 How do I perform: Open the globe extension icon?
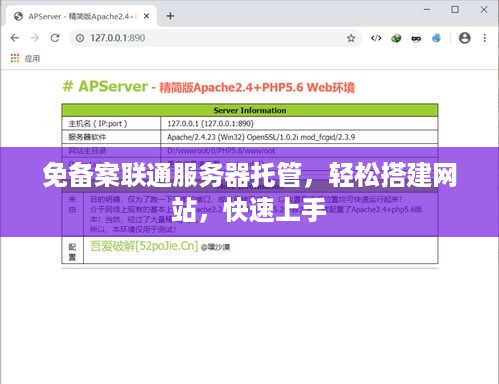point(396,38)
